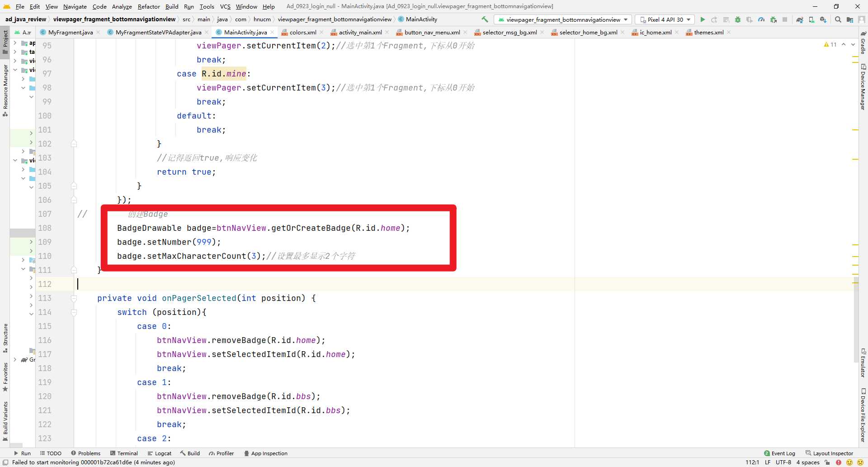Click LF line separator in status bar
The width and height of the screenshot is (868, 467).
click(768, 462)
